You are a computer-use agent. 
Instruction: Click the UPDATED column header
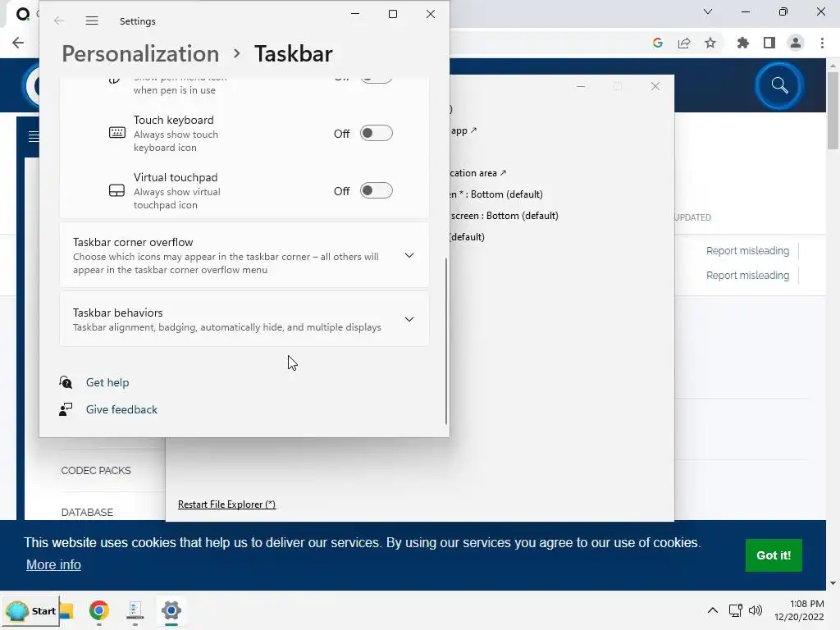(692, 217)
